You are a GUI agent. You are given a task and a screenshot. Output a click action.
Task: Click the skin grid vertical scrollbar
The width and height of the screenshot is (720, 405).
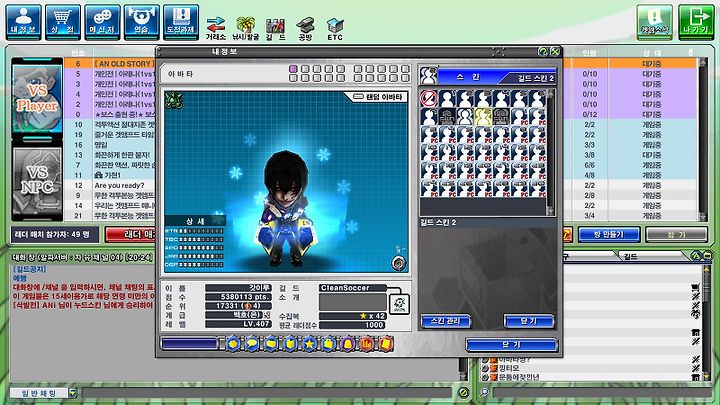pyautogui.click(x=550, y=152)
